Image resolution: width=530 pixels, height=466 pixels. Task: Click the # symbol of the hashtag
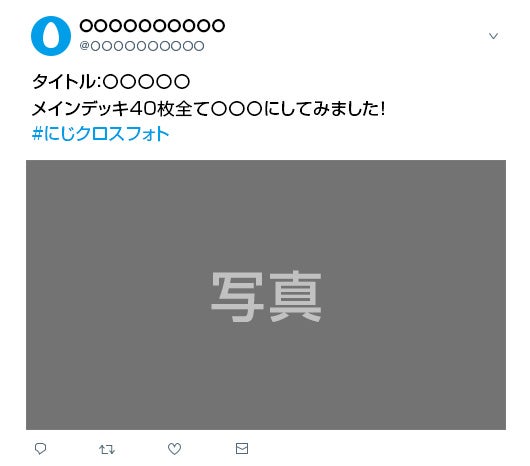pos(37,134)
